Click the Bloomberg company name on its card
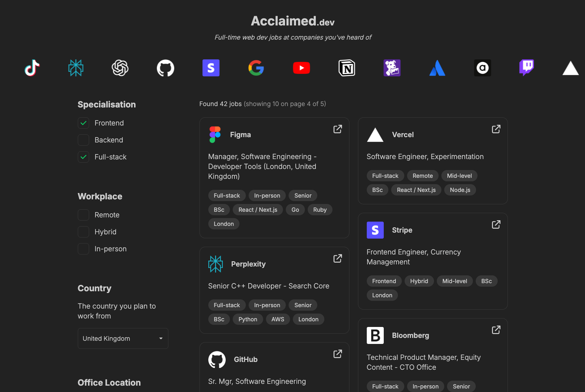585x392 pixels. pyautogui.click(x=410, y=335)
